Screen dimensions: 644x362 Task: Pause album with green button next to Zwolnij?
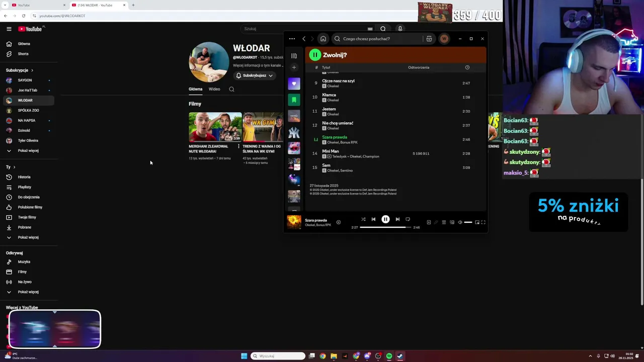[x=315, y=55]
